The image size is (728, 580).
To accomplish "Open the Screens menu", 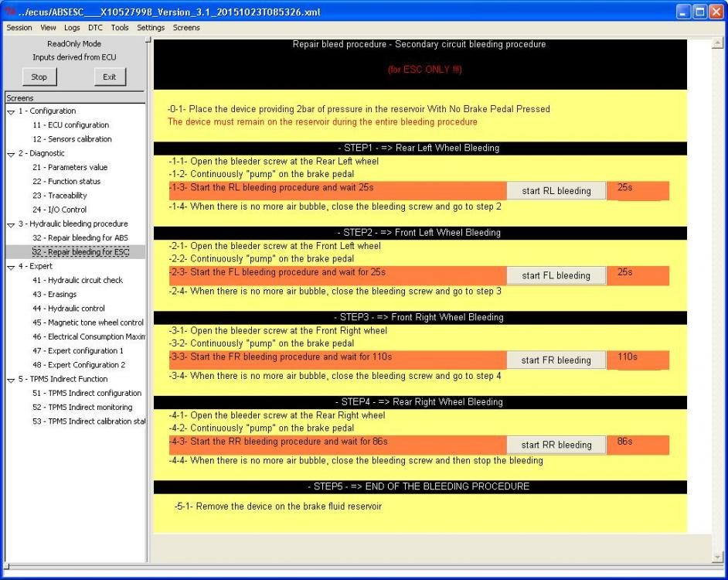I will 186,28.
